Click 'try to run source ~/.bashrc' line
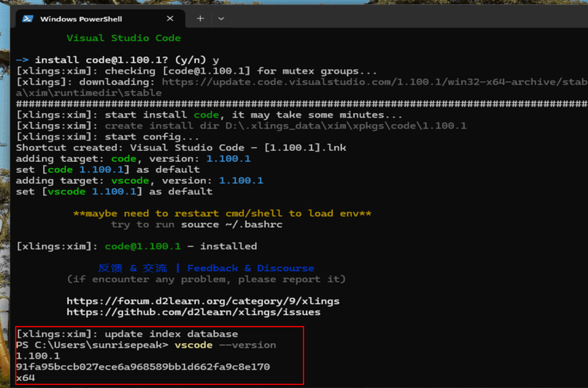This screenshot has width=588, height=388. click(197, 225)
